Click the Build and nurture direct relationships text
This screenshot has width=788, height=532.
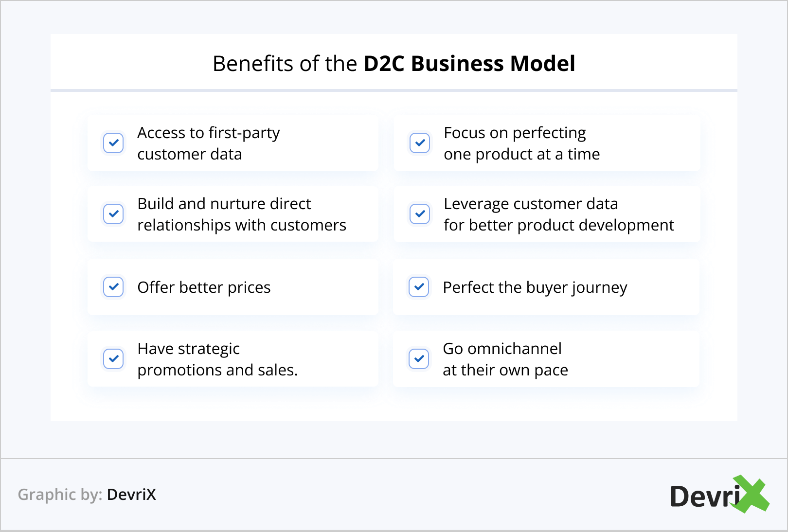click(x=241, y=214)
